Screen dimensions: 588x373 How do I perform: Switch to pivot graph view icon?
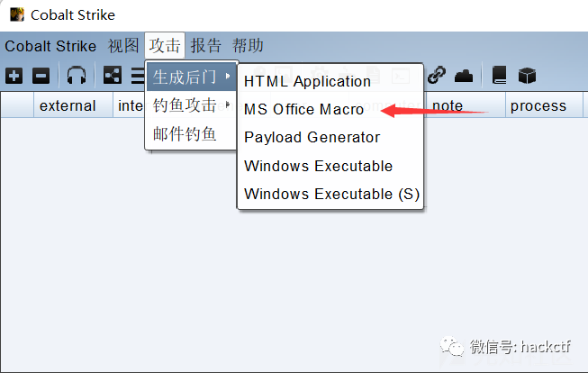coord(113,76)
